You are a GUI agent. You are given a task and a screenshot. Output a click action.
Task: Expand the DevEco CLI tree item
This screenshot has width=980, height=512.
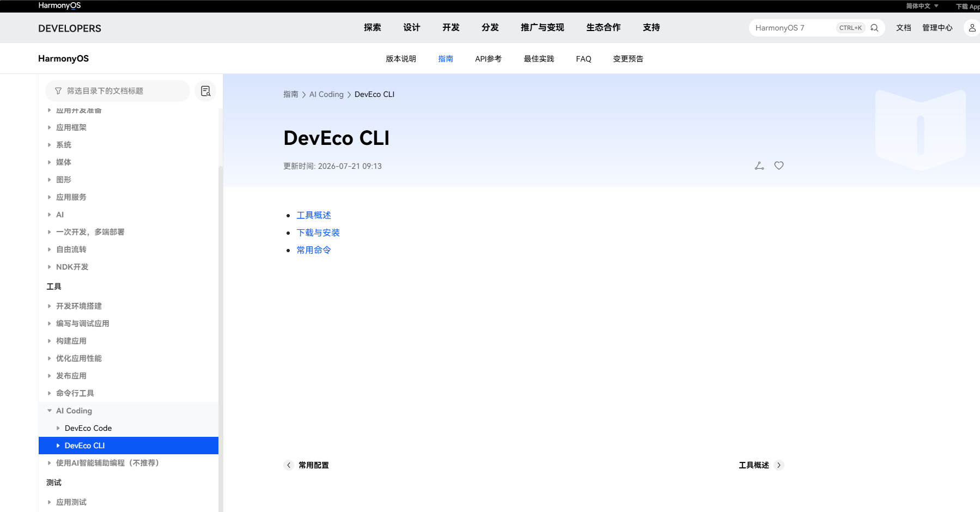coord(58,446)
